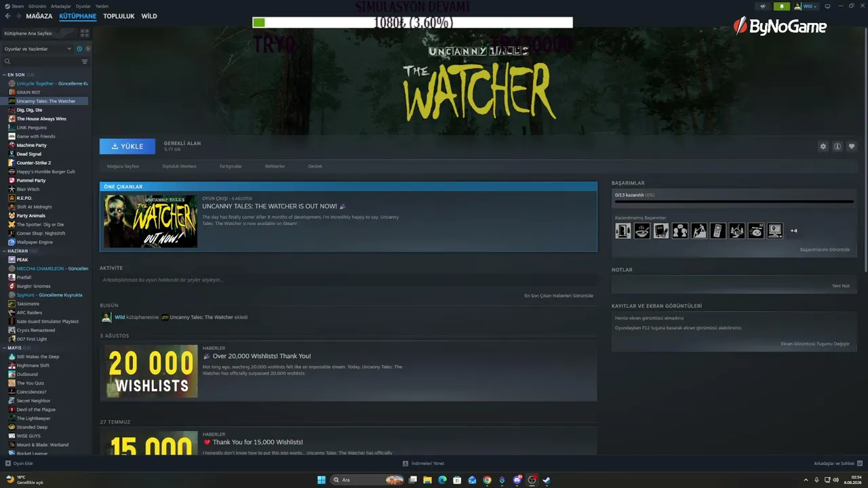Screen dimensions: 868x488
Task: Open Yardım menu
Action: point(102,6)
